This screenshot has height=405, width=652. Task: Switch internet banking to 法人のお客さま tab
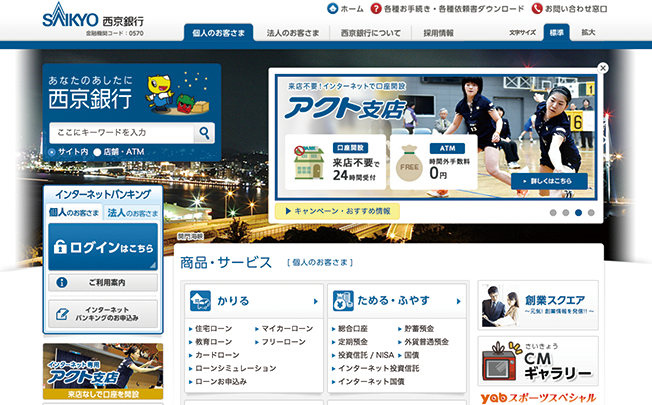(x=133, y=213)
